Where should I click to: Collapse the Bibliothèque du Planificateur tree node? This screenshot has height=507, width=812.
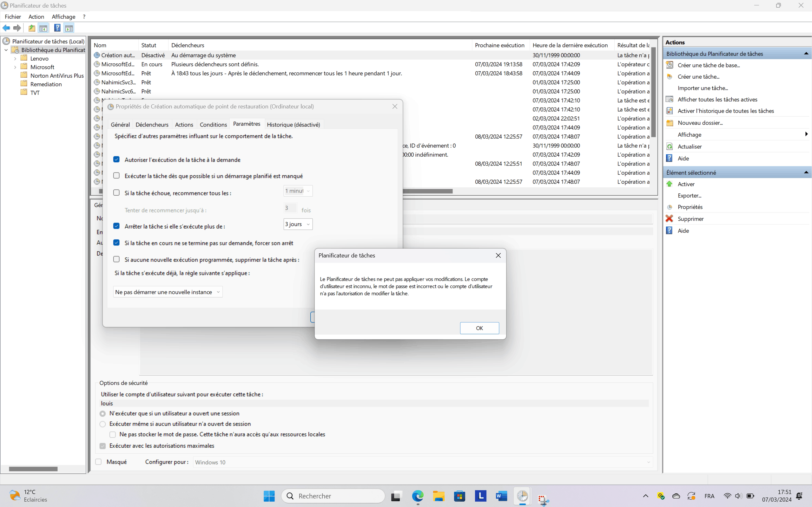pos(6,50)
